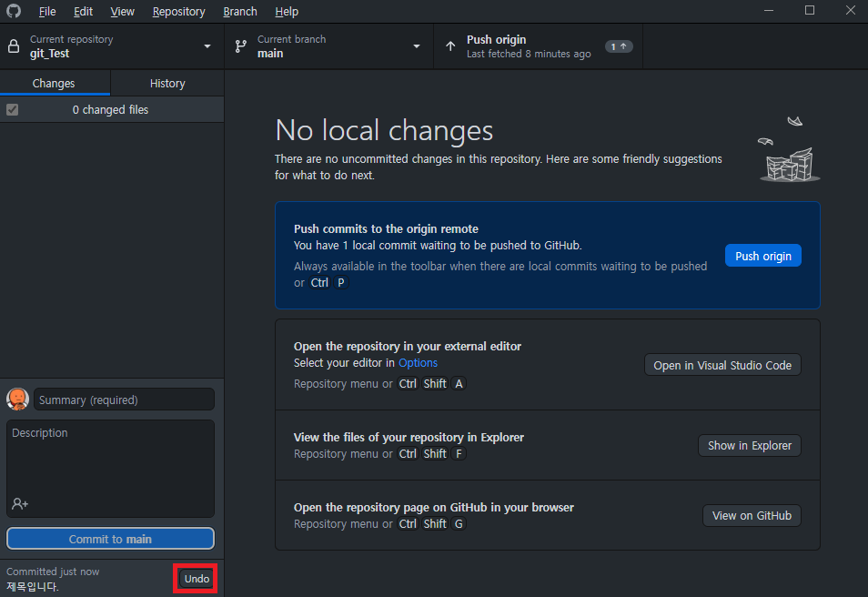The image size is (868, 597).
Task: Click the View on GitHub button
Action: [x=752, y=516]
